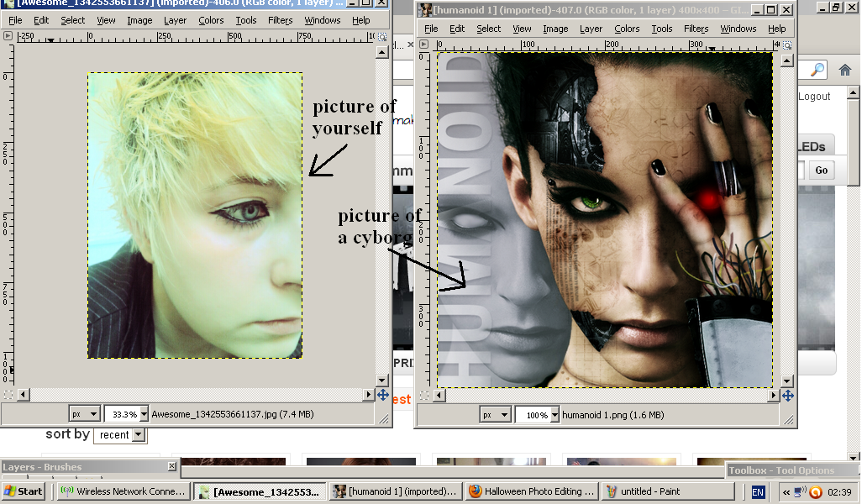Screen dimensions: 862x504
Task: Click the navigation cross icon in the humanoid window
Action: click(x=787, y=395)
